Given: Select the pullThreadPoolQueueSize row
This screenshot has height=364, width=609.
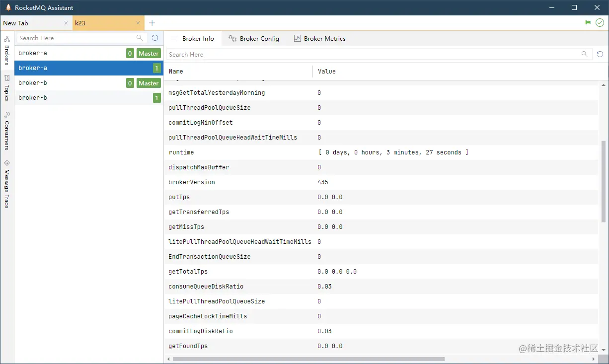Looking at the screenshot, I should (x=381, y=108).
